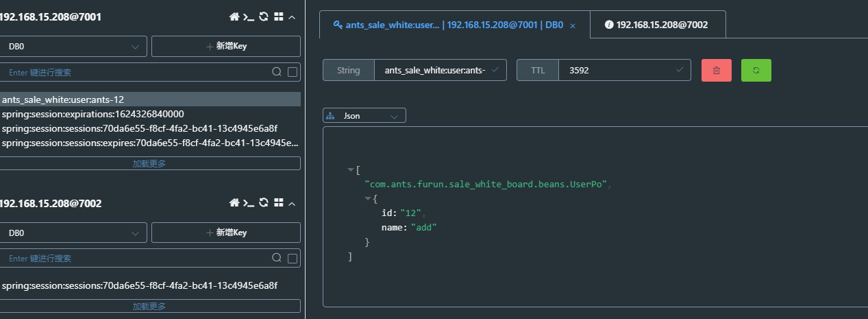This screenshot has height=319, width=868.
Task: Click the TTL label
Action: click(538, 70)
